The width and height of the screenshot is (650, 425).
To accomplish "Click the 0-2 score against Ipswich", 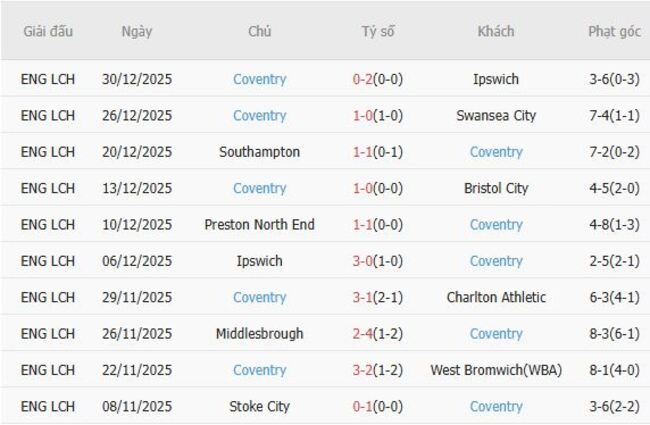I will click(363, 79).
